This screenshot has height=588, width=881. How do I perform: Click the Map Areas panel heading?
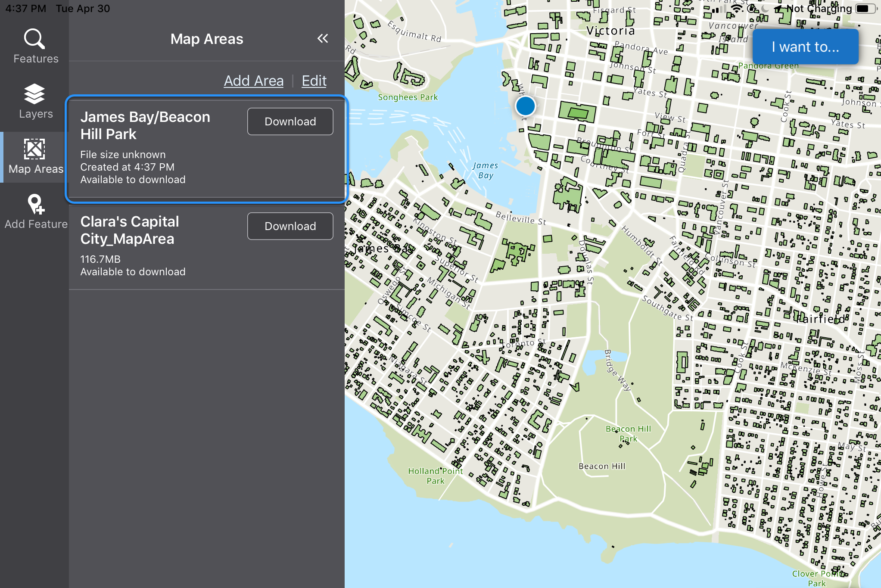207,39
